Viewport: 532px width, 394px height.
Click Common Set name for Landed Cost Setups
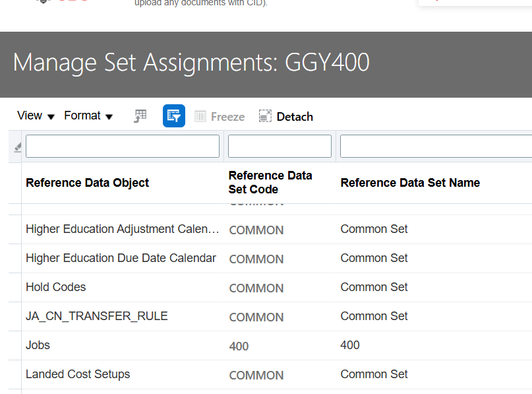pyautogui.click(x=374, y=374)
